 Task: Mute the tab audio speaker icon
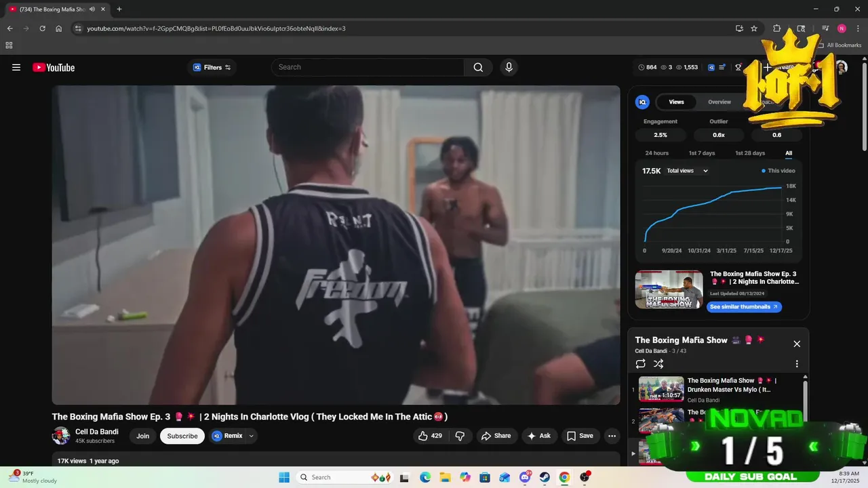(92, 9)
